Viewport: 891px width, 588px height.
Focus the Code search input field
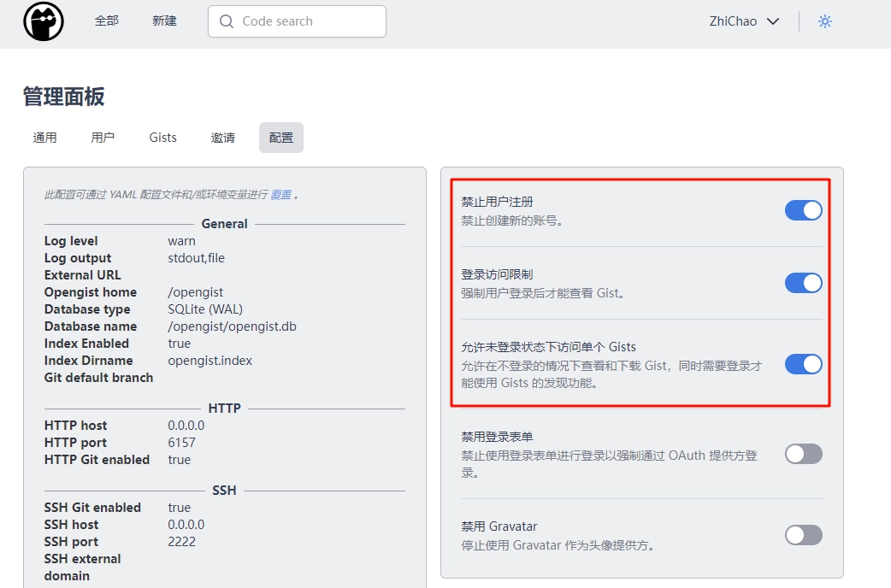(308, 21)
